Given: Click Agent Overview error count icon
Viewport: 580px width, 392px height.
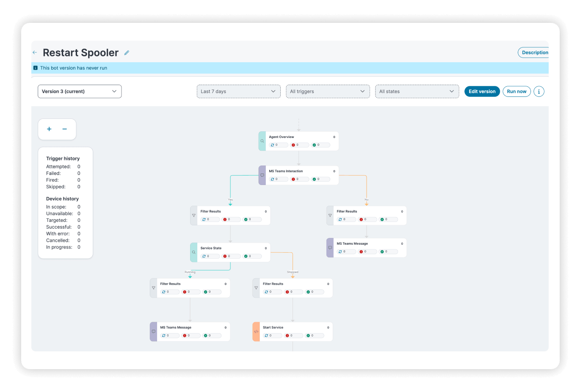Looking at the screenshot, I should coord(293,145).
